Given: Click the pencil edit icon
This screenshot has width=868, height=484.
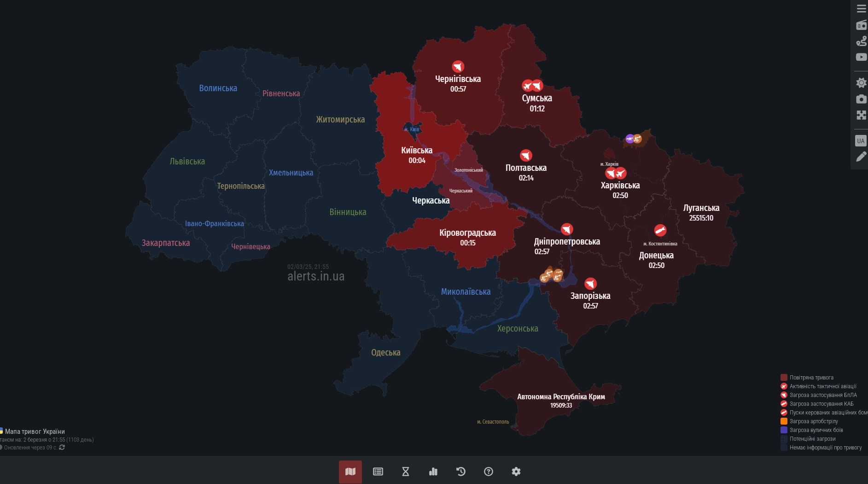Looking at the screenshot, I should tap(861, 157).
